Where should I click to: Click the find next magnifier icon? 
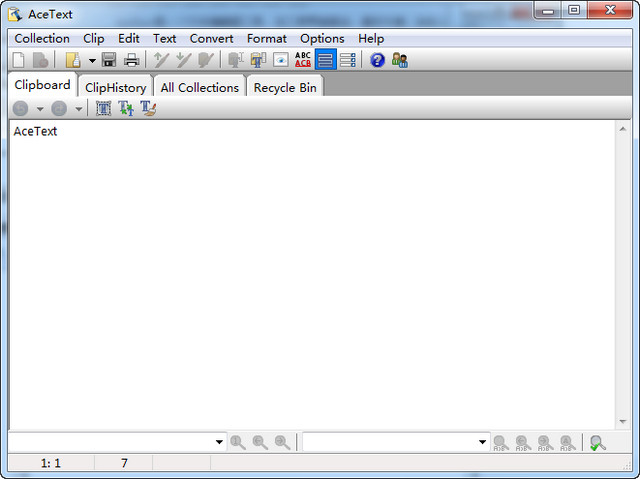pyautogui.click(x=282, y=442)
